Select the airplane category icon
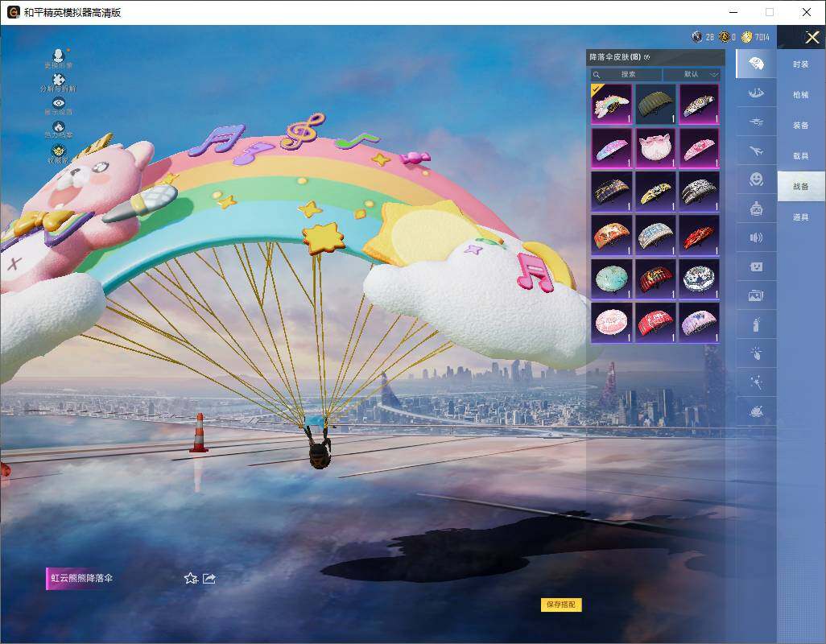 point(756,151)
